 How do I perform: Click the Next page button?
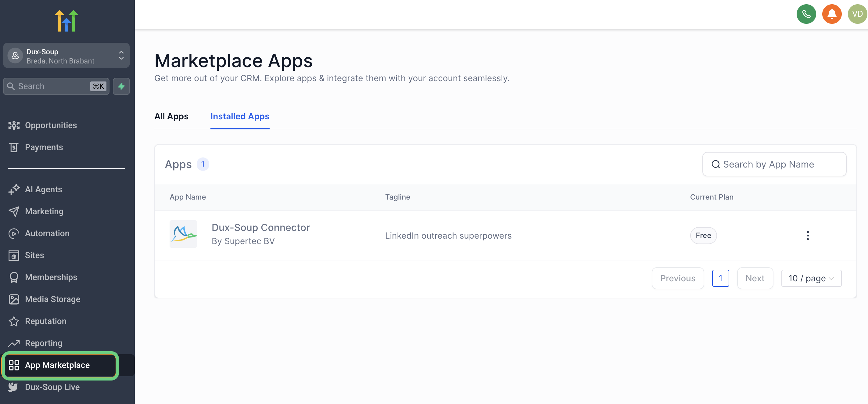pyautogui.click(x=755, y=278)
